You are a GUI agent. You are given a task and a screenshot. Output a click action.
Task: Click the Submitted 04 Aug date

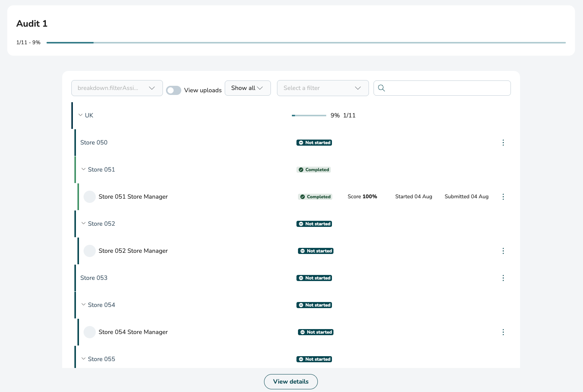pyautogui.click(x=467, y=197)
